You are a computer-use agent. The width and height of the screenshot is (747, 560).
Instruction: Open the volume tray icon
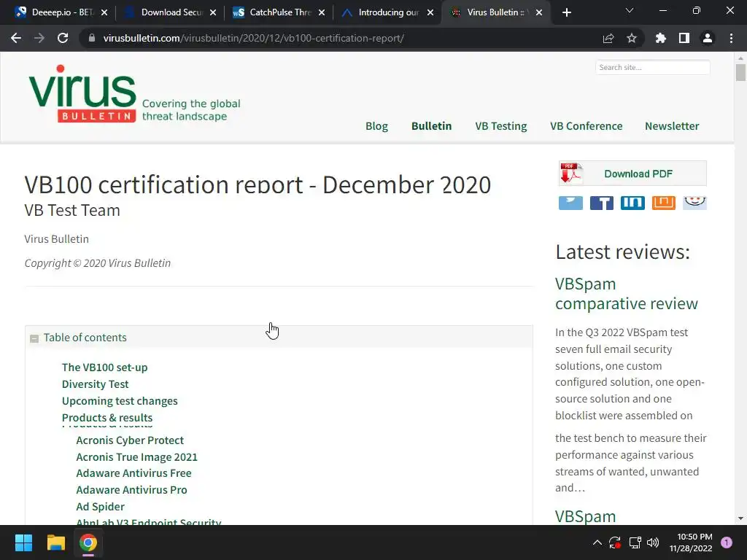653,542
